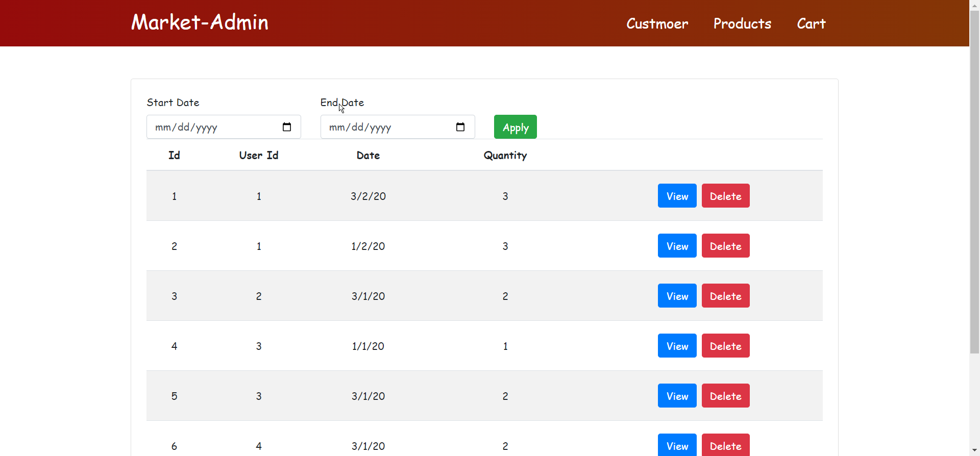Open the Cart navigation link
Viewport: 980px width, 456px height.
tap(811, 23)
